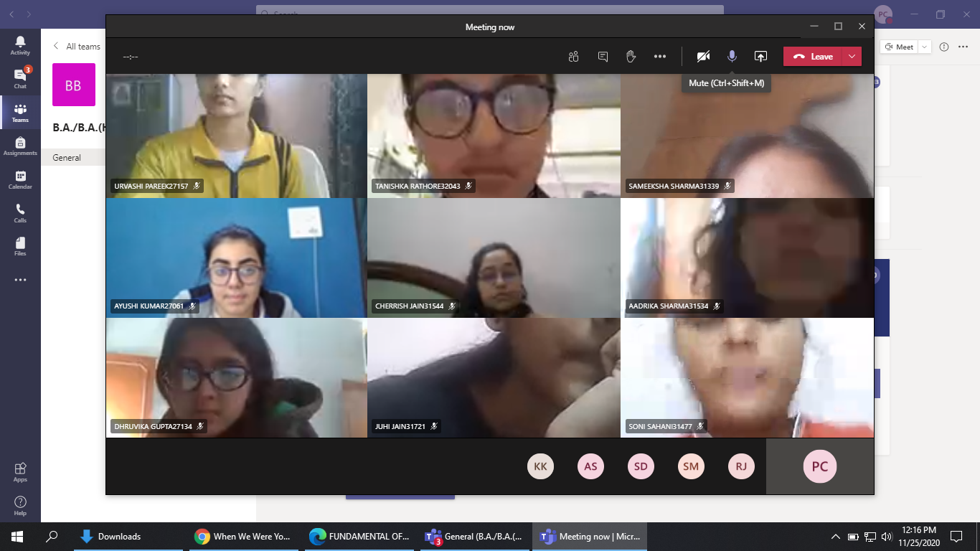Show hidden system tray icons
This screenshot has width=980, height=551.
click(835, 537)
